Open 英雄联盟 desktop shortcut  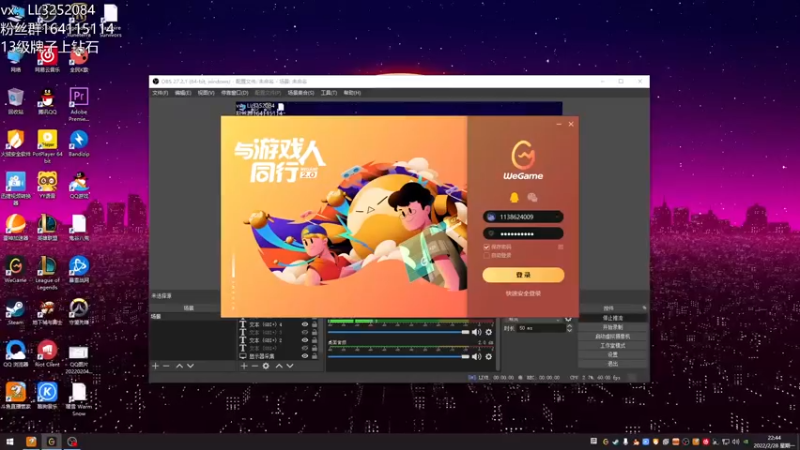pos(47,228)
